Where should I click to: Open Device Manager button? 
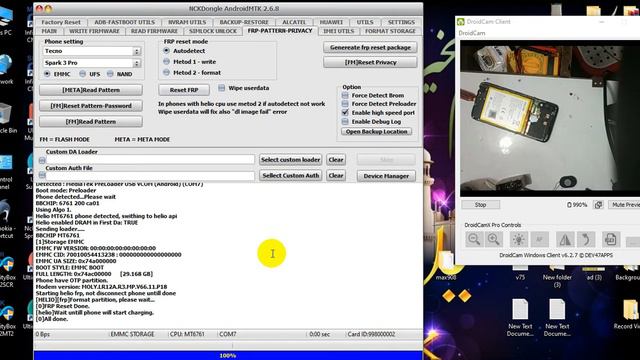[x=386, y=176]
